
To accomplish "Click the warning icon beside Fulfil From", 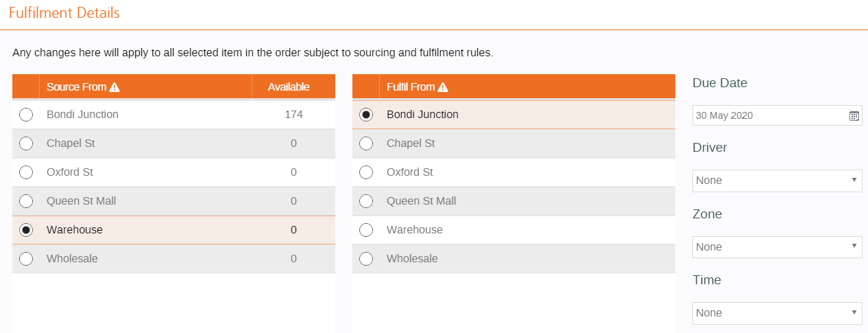I will coord(443,87).
